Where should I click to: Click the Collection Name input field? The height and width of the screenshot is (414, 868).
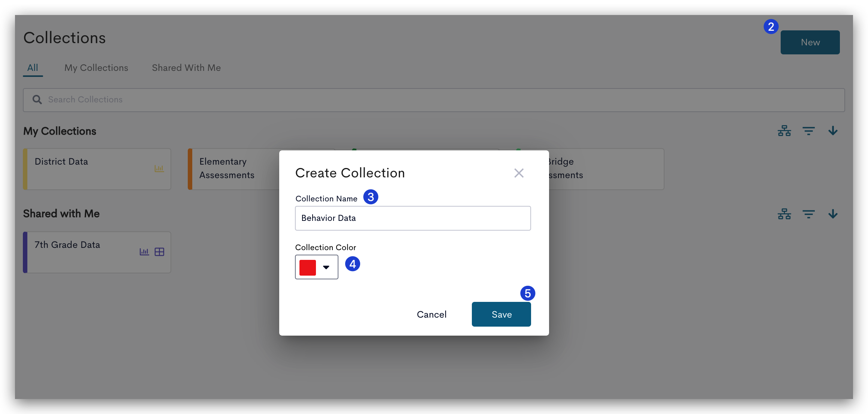click(x=413, y=218)
